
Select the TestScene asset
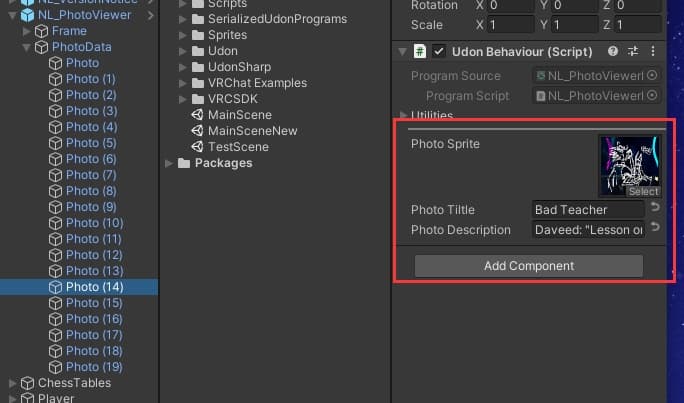click(x=238, y=147)
